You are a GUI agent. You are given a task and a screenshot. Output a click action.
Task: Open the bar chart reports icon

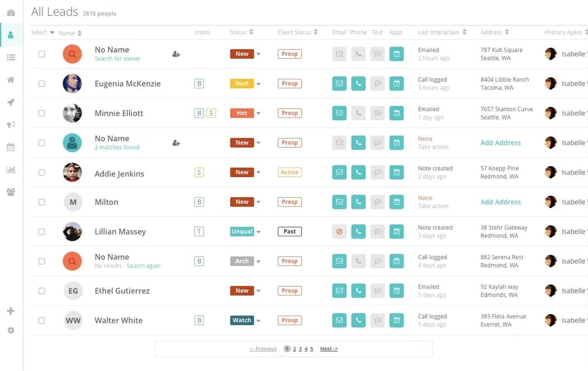tap(11, 169)
